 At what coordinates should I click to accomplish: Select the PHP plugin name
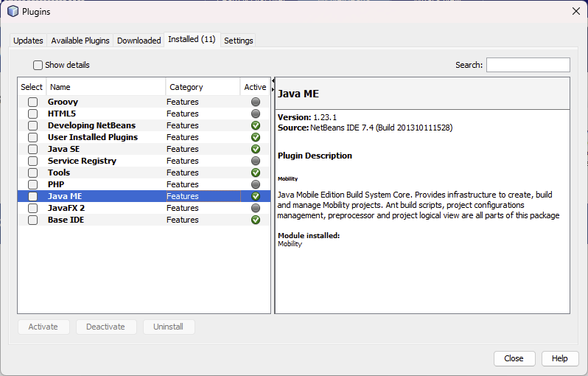point(56,184)
